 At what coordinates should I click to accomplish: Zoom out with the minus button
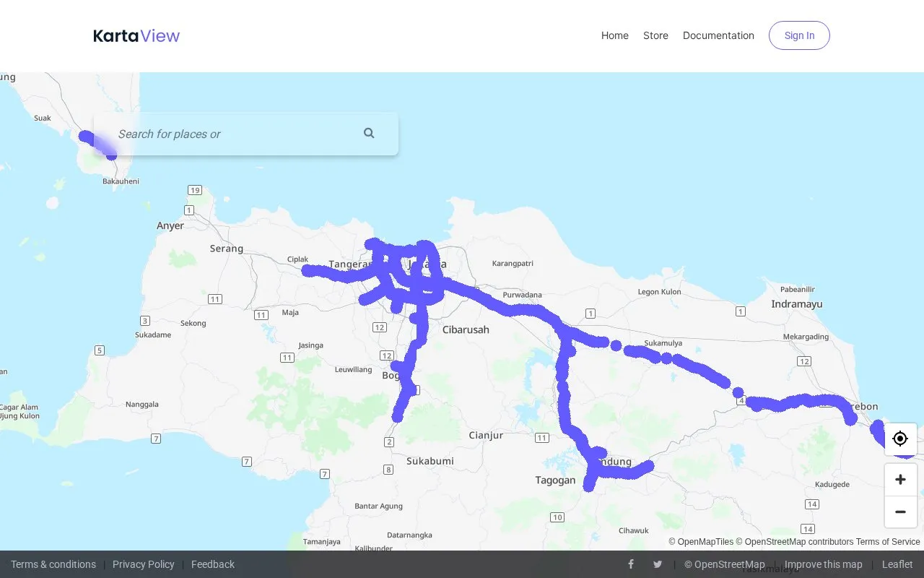(x=900, y=512)
